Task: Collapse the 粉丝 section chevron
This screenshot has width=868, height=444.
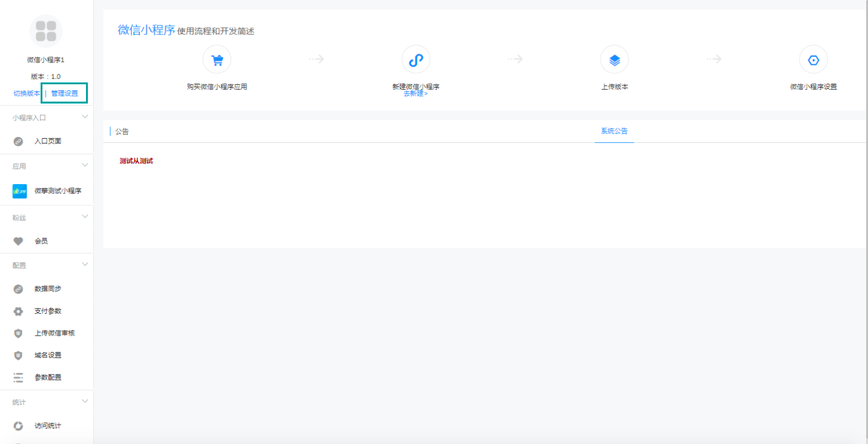Action: (85, 216)
